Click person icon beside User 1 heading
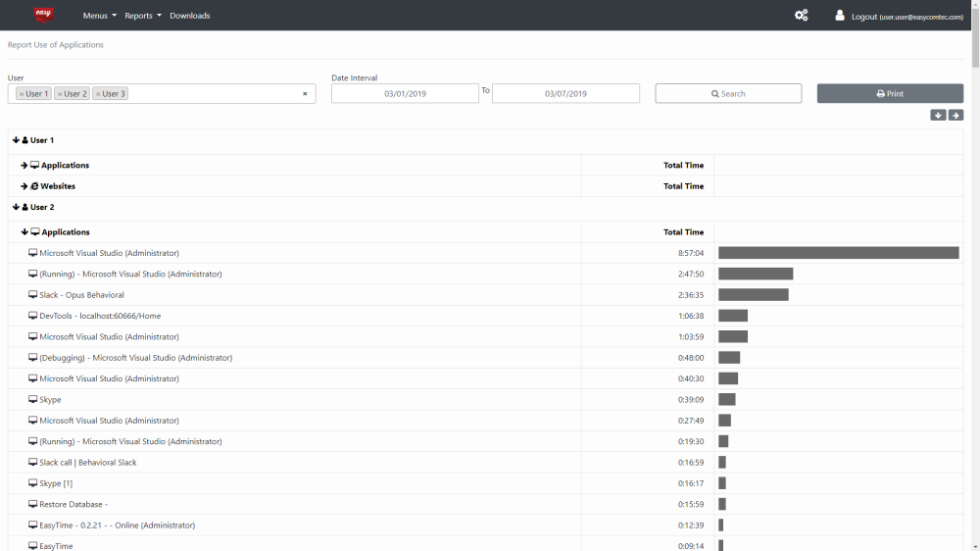Screen dimensions: 980x551 (x=25, y=140)
